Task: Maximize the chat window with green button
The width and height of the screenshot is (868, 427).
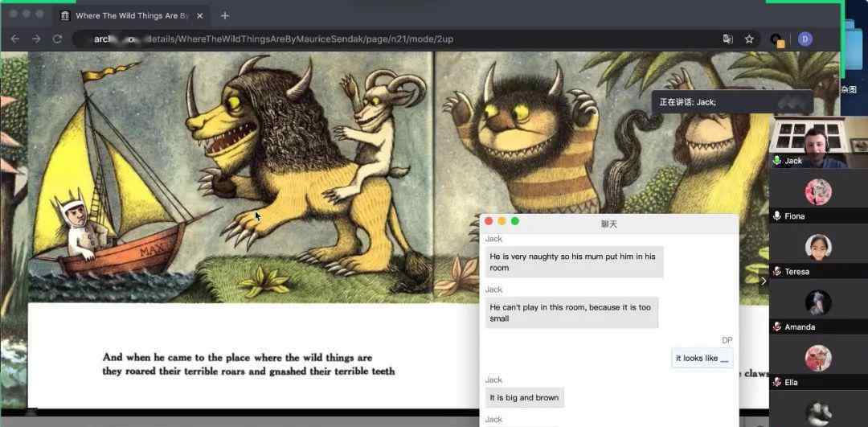Action: point(515,221)
